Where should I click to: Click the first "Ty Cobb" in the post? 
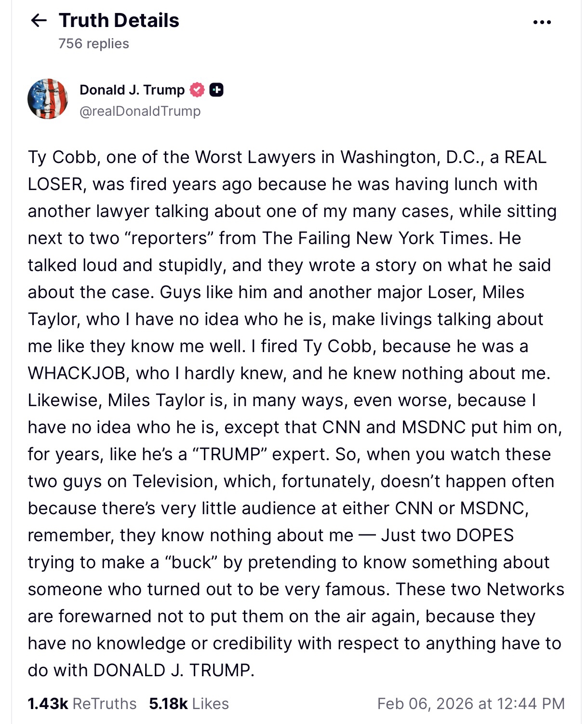pyautogui.click(x=62, y=157)
